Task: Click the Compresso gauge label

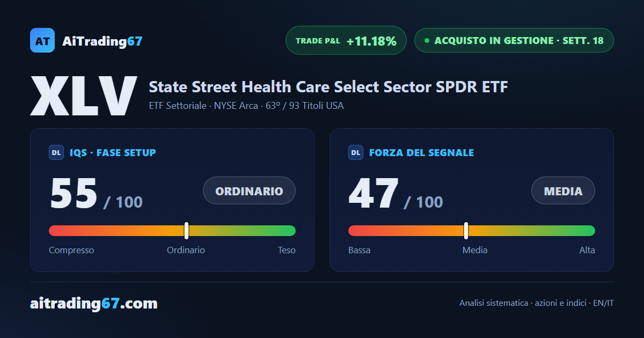Action: [x=71, y=250]
